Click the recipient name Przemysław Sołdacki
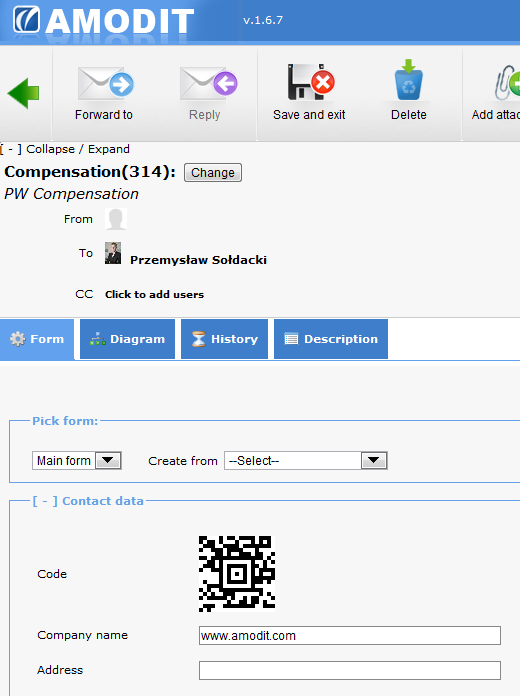The image size is (520, 696). [x=198, y=260]
